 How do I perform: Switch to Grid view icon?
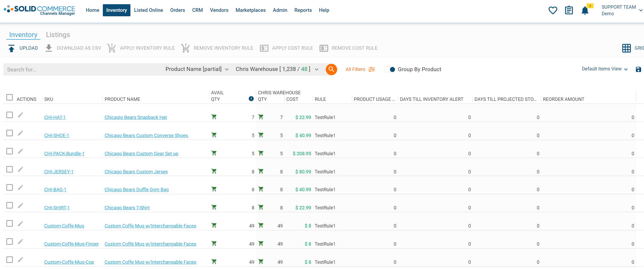pos(626,48)
